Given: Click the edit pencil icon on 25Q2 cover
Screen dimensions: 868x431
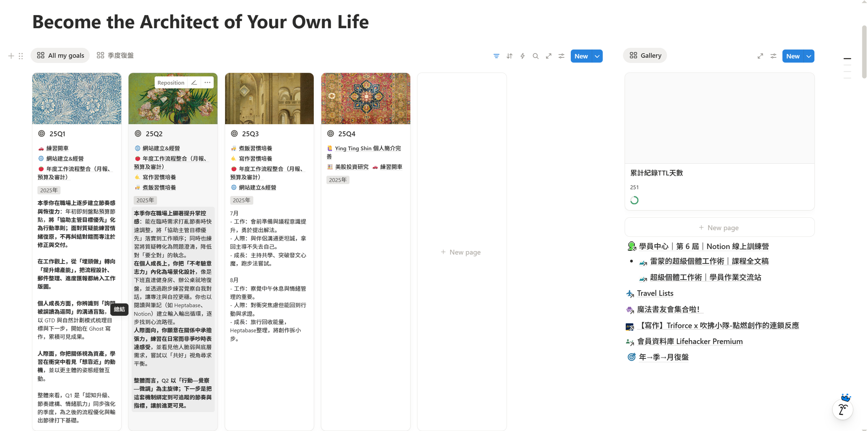Looking at the screenshot, I should tap(194, 83).
